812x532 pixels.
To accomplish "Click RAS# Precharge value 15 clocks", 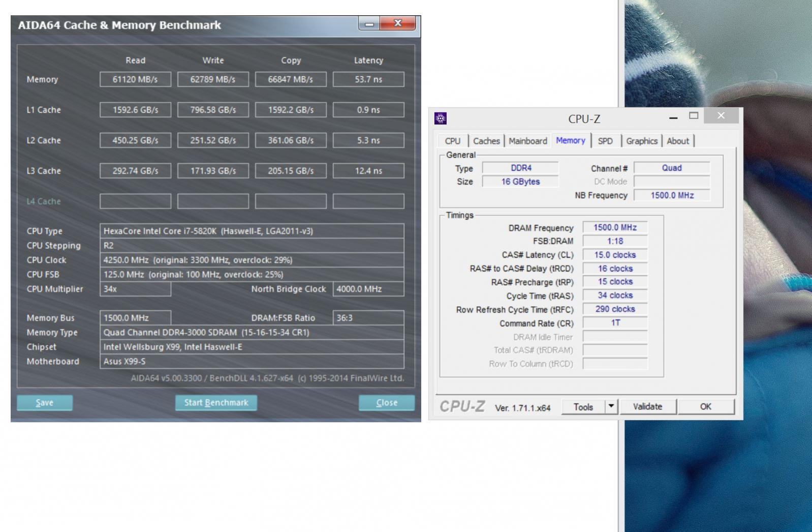I will click(615, 282).
